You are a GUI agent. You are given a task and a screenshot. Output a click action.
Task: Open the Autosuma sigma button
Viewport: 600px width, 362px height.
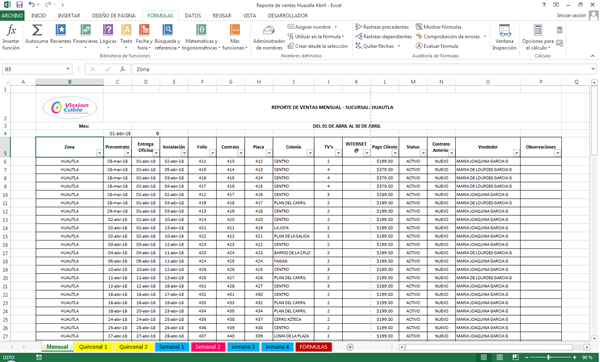37,30
